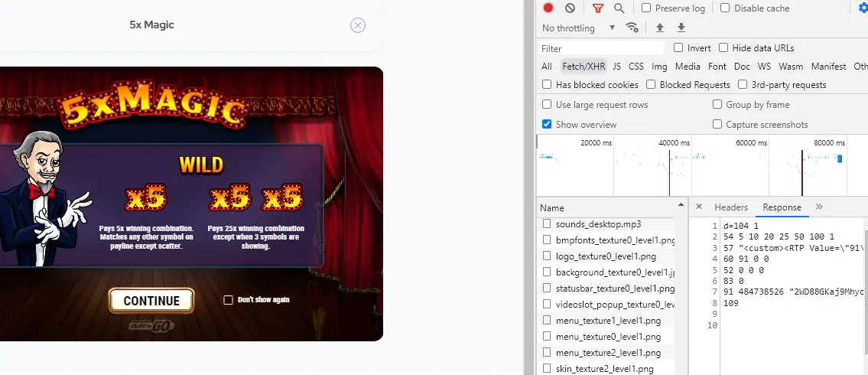Filter requests by CSS

point(636,67)
